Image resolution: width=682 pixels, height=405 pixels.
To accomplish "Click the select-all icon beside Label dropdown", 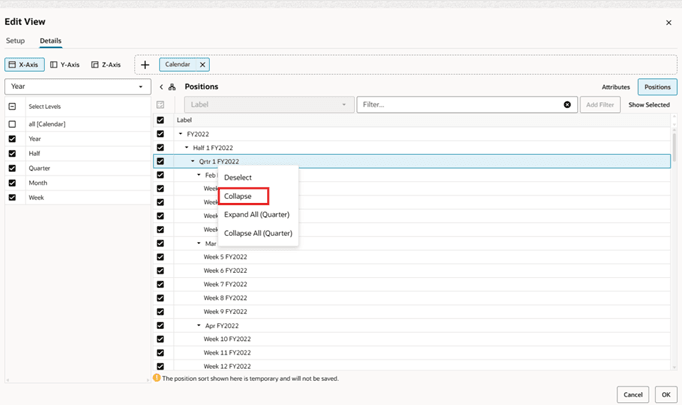I will pyautogui.click(x=160, y=104).
